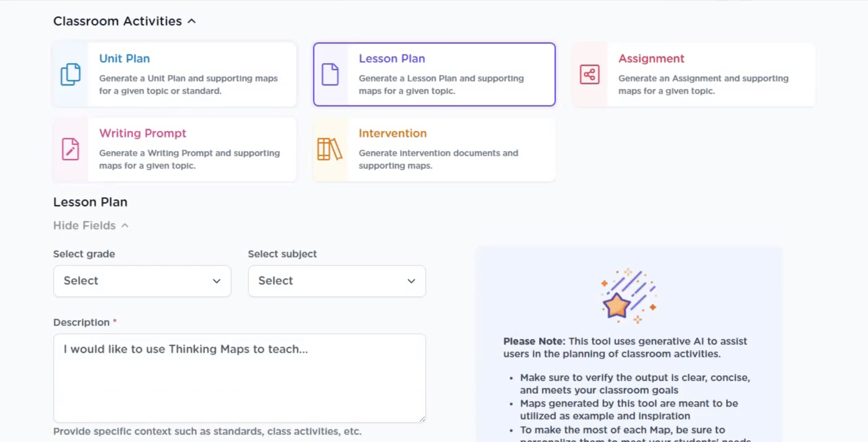868x442 pixels.
Task: Open the Select subject dropdown
Action: click(x=337, y=281)
